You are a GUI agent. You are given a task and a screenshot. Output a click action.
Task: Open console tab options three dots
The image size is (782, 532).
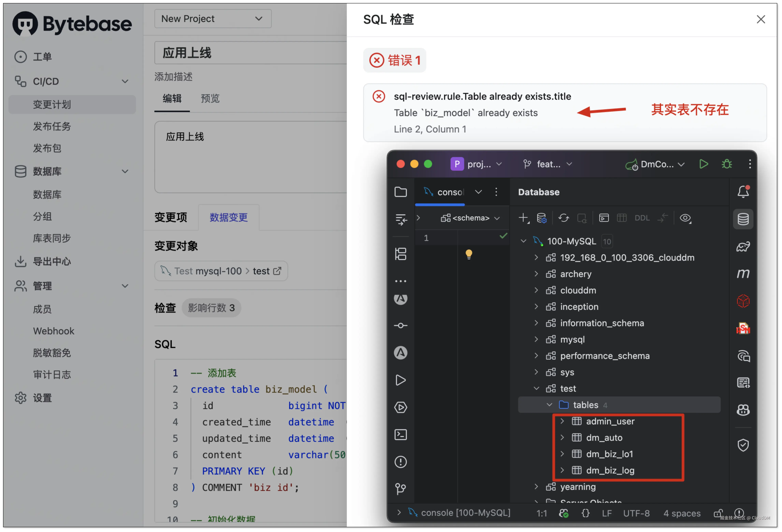point(496,192)
